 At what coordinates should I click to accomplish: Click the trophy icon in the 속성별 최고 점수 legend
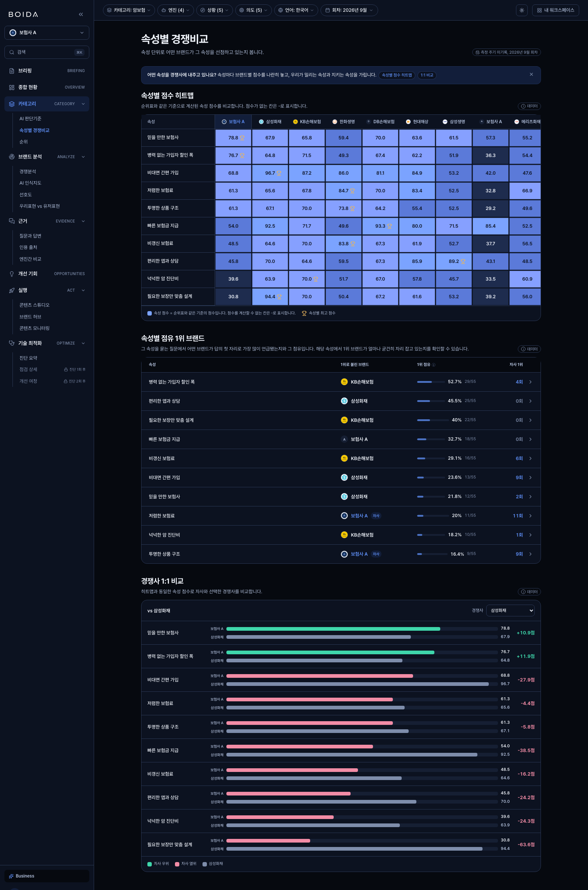tap(304, 313)
